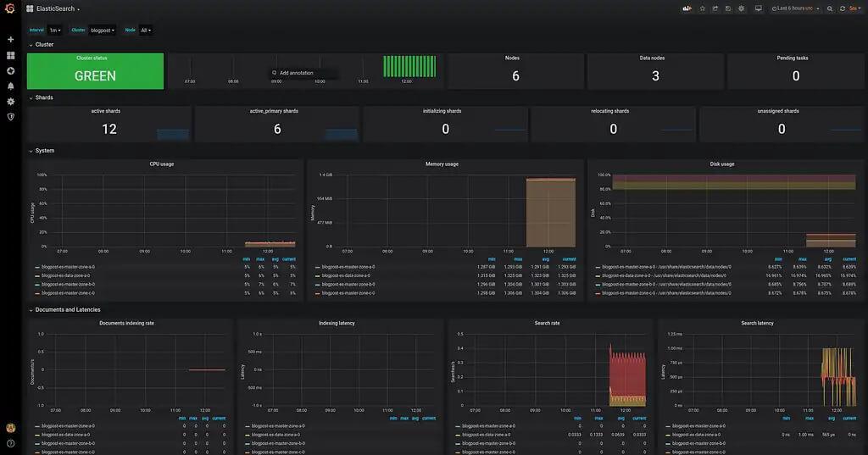This screenshot has height=455, width=868.
Task: Click the active shards value 12
Action: click(x=109, y=129)
